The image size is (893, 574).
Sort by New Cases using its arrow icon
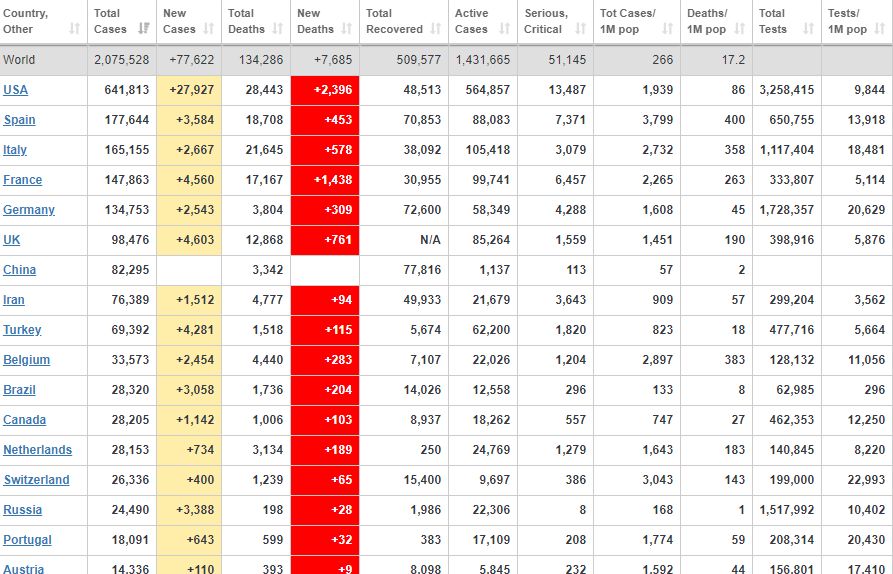coord(209,29)
